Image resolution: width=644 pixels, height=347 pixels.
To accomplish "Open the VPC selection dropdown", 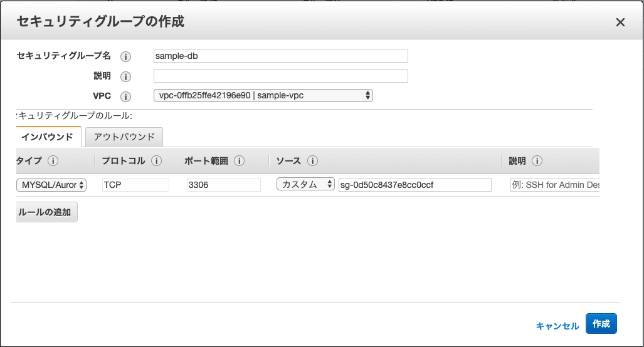I will point(263,96).
